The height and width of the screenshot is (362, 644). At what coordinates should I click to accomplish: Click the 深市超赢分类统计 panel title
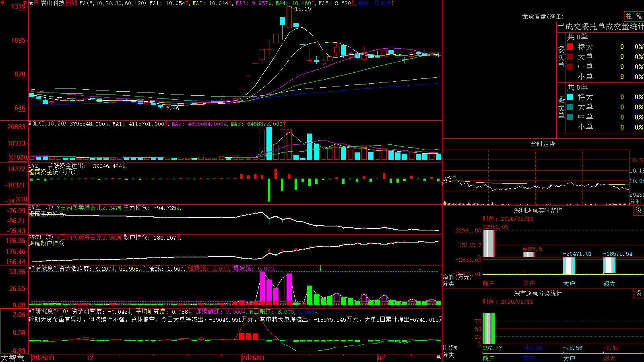coord(538,293)
